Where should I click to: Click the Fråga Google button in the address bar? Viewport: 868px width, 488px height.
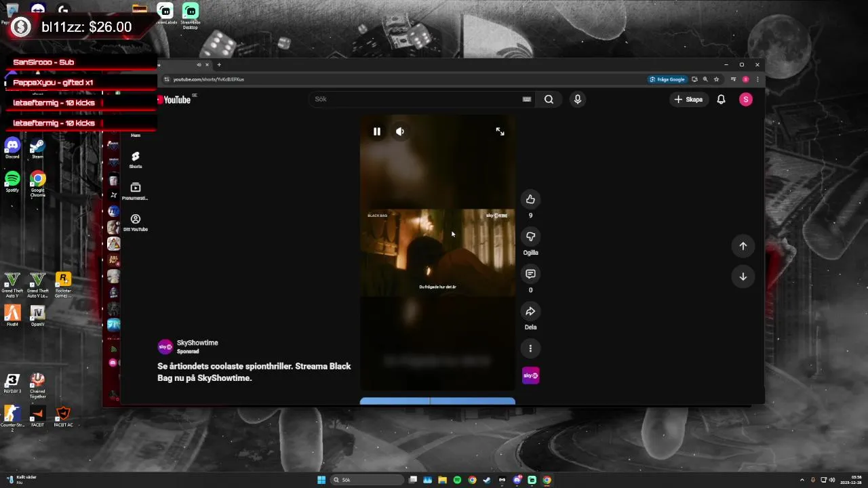tap(667, 79)
